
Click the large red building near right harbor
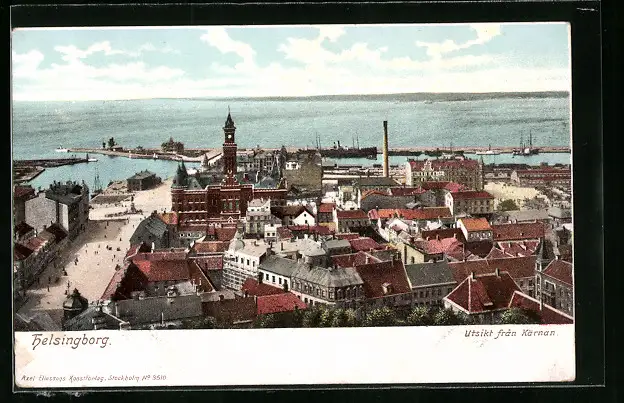pos(445,171)
